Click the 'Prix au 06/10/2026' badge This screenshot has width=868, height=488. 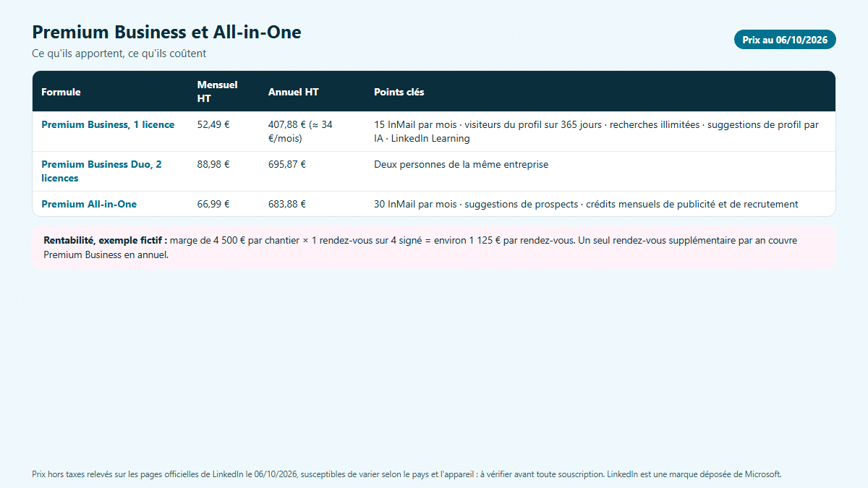click(785, 40)
